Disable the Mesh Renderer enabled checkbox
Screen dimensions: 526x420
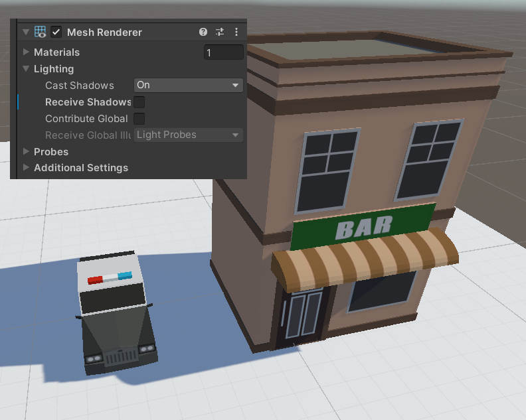pos(56,32)
